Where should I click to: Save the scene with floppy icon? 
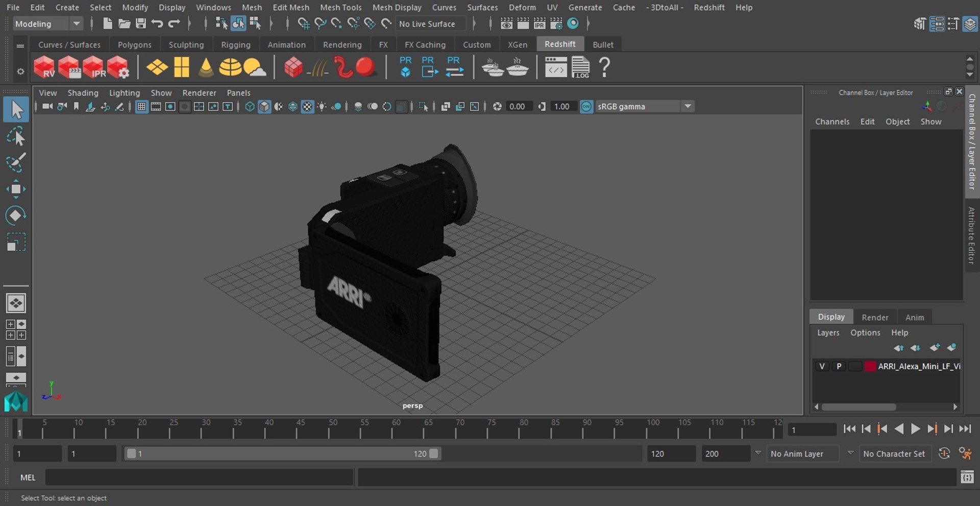coord(141,23)
